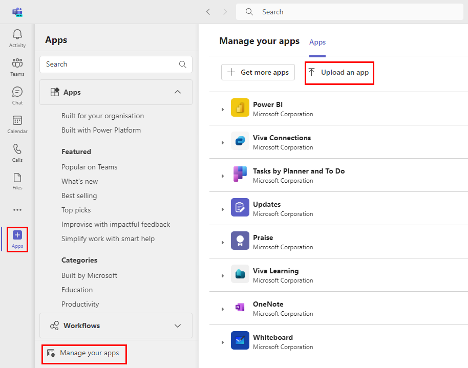Click the Tasks by Planner app icon
The width and height of the screenshot is (468, 368).
pyautogui.click(x=240, y=174)
